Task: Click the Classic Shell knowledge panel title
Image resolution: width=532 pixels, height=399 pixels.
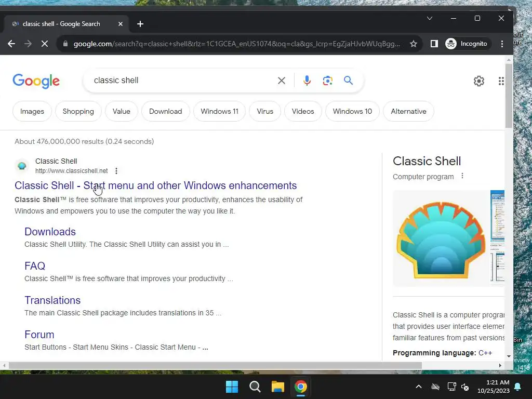Action: [427, 161]
